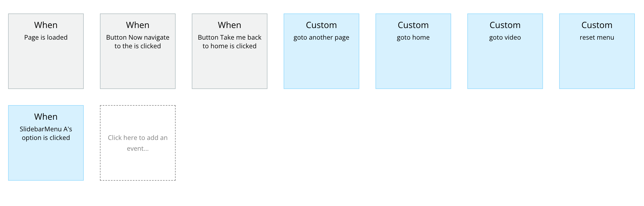Click the "Page is loaded" description text
644x206 pixels.
pyautogui.click(x=46, y=37)
